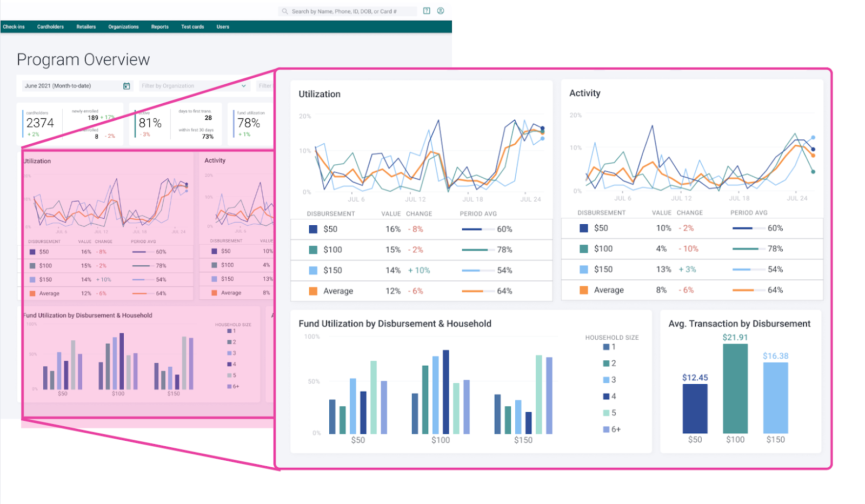Click the teal $100 bar in Avg. Transaction chart
The width and height of the screenshot is (865, 504).
[735, 388]
